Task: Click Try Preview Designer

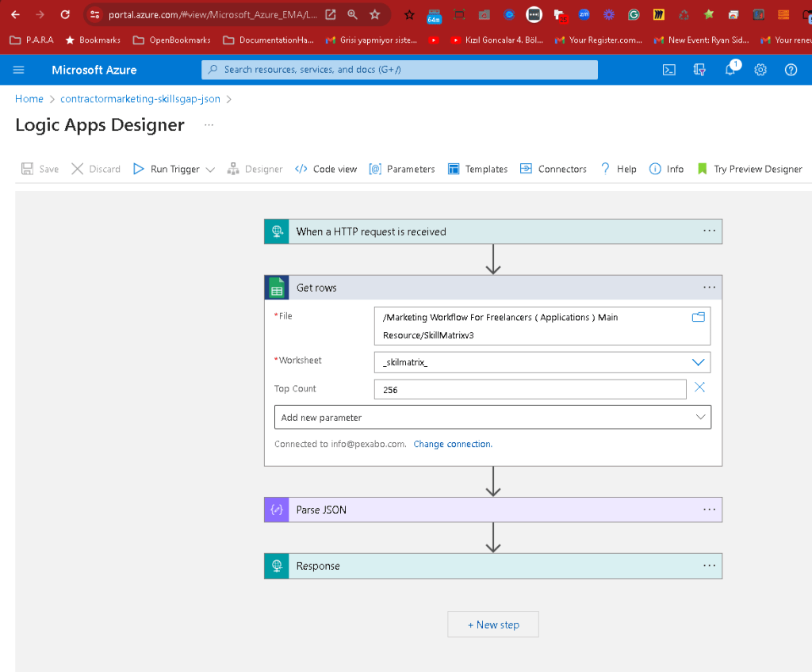Action: point(750,169)
